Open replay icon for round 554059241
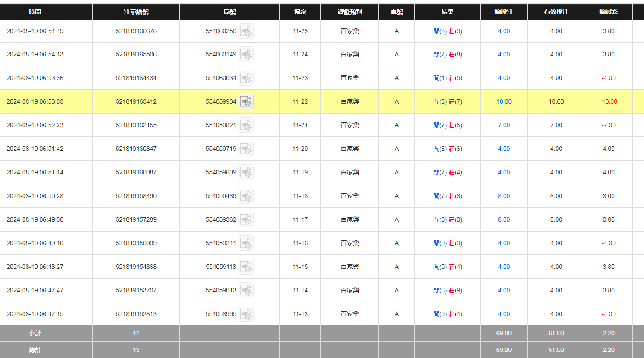 pos(246,243)
